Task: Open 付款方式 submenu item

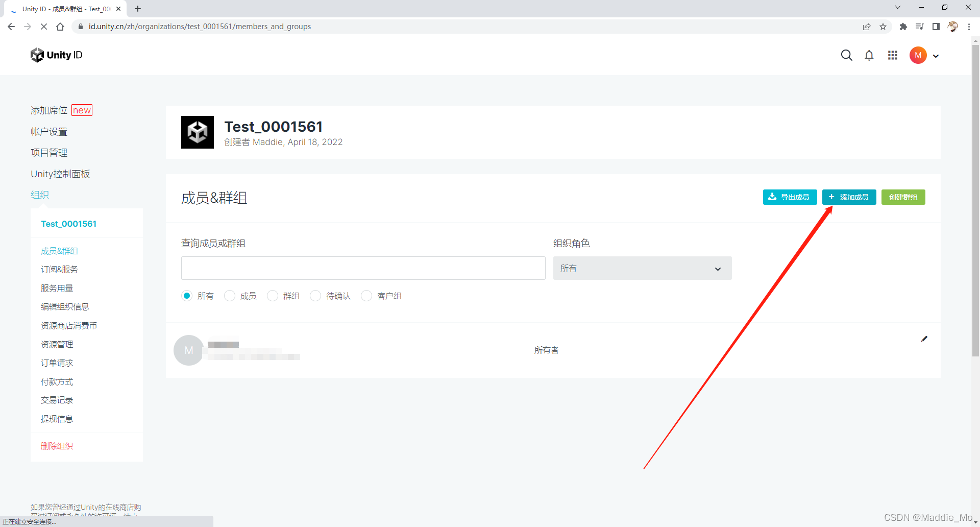Action: [57, 381]
